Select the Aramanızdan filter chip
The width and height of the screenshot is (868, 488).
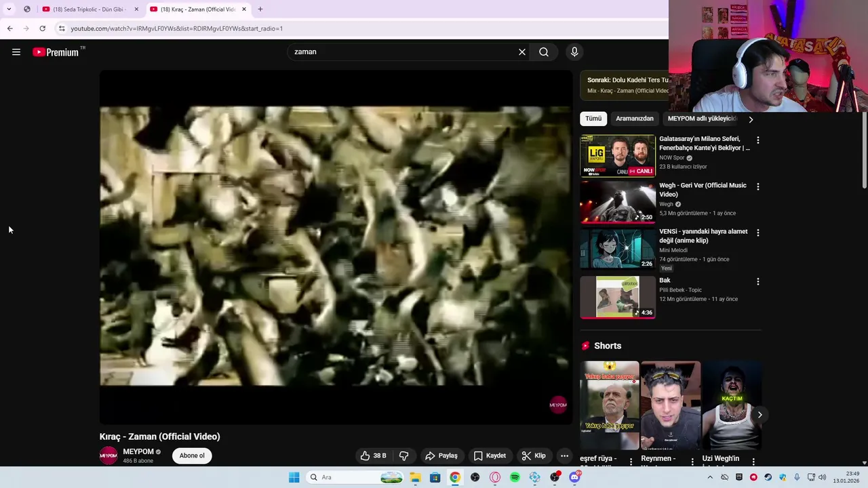(x=635, y=119)
